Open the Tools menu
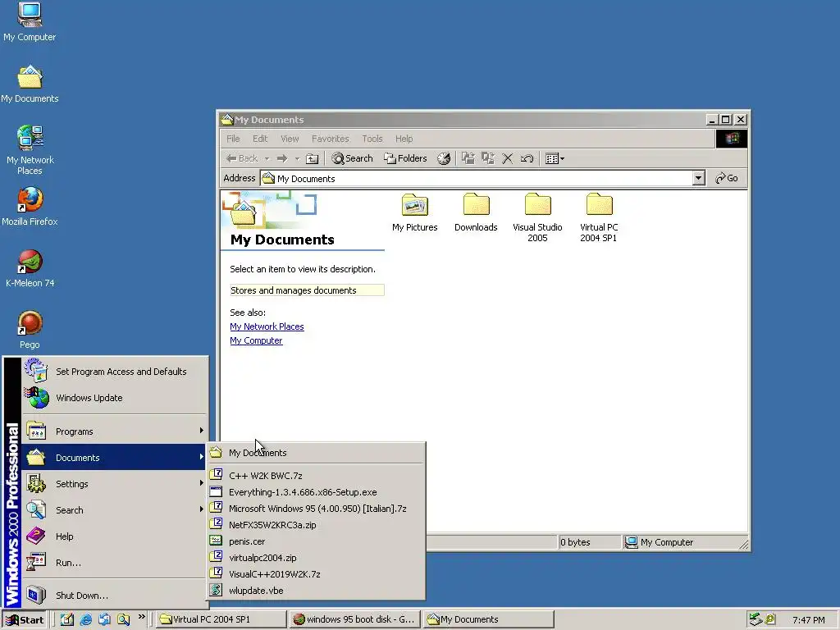Viewport: 840px width, 630px height. pyautogui.click(x=372, y=139)
